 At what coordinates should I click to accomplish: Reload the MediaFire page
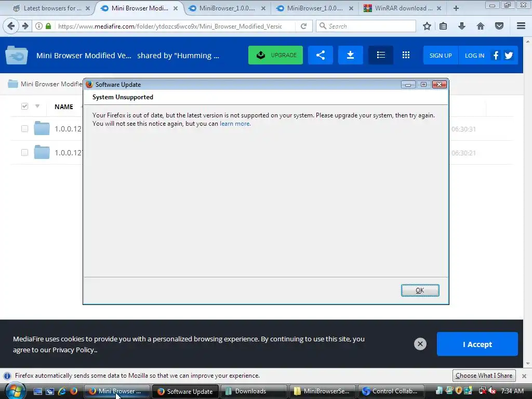point(303,26)
